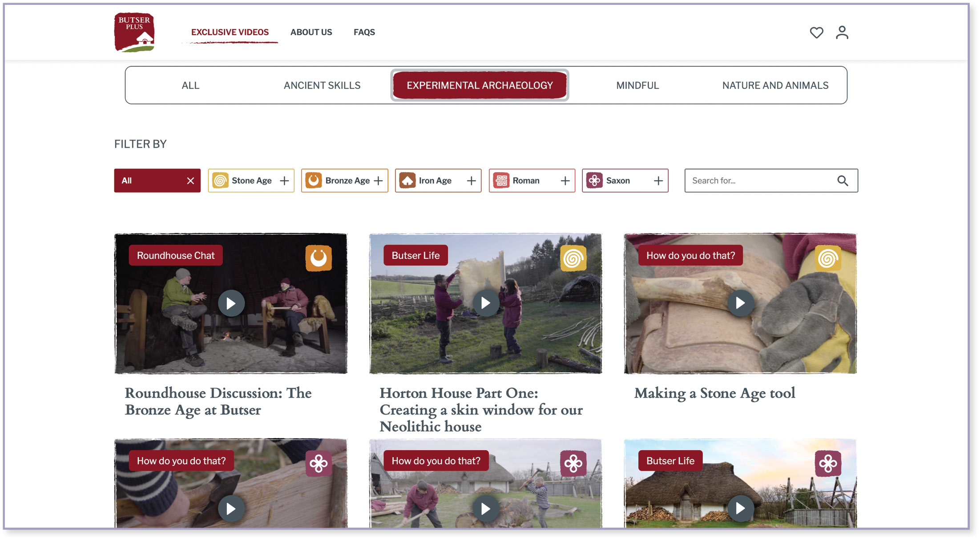Select the Experimental Archaeology tab
The image size is (980, 540).
click(480, 85)
